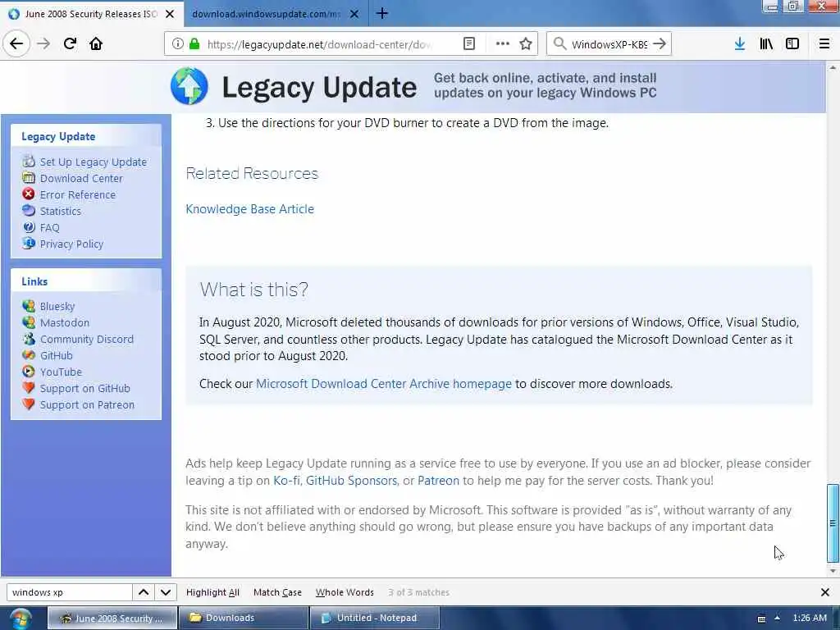This screenshot has width=840, height=630.
Task: Open the Library bookshelf icon
Action: tap(766, 44)
